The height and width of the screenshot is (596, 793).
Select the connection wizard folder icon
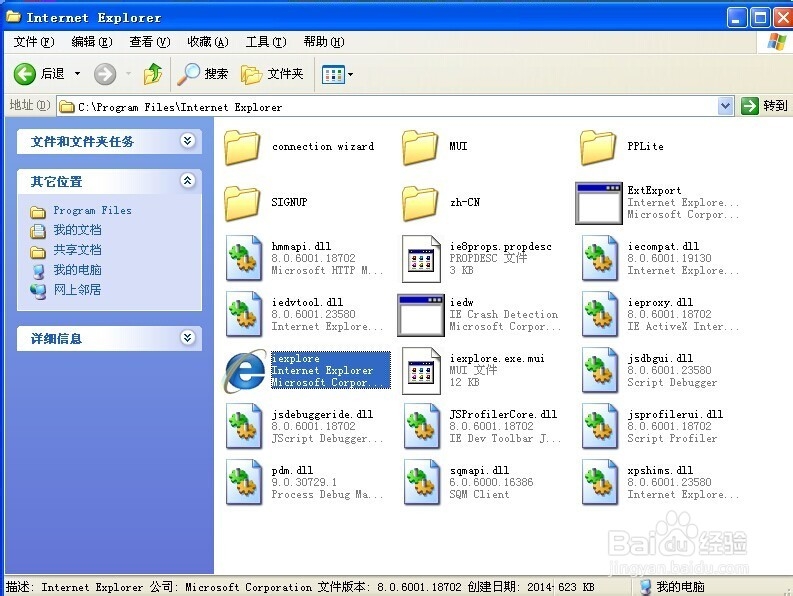pyautogui.click(x=242, y=147)
